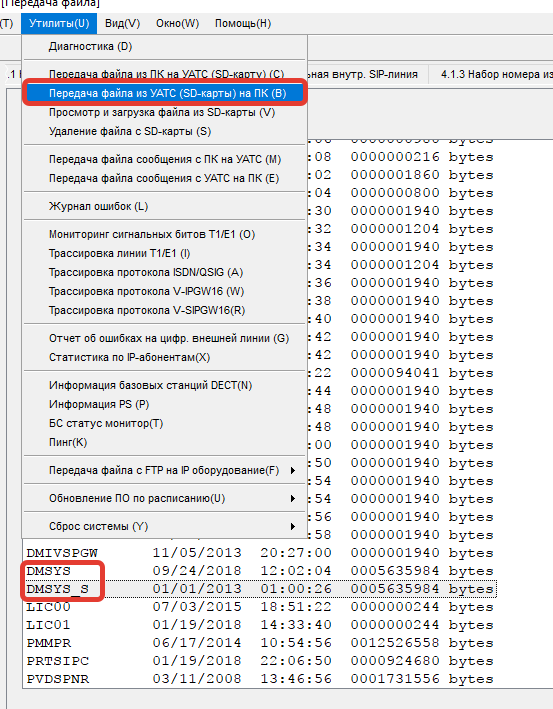Open Журнал ошибок (L)
The image size is (553, 709).
point(165,207)
